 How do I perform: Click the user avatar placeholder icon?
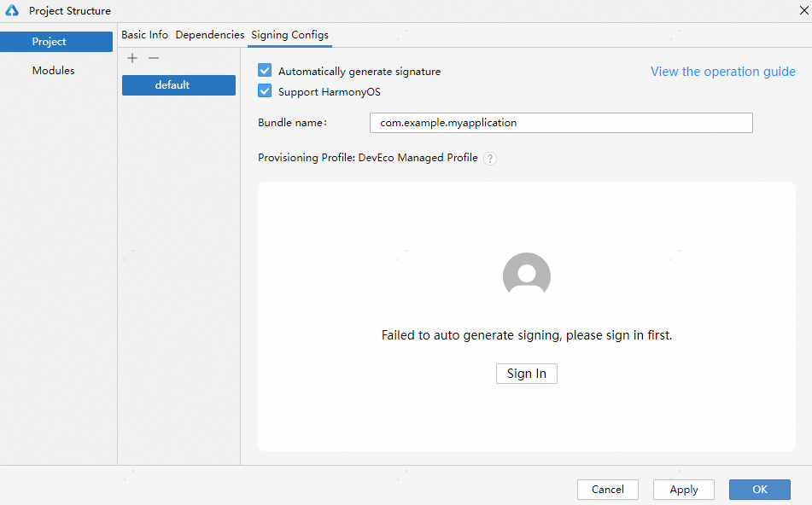click(x=527, y=276)
